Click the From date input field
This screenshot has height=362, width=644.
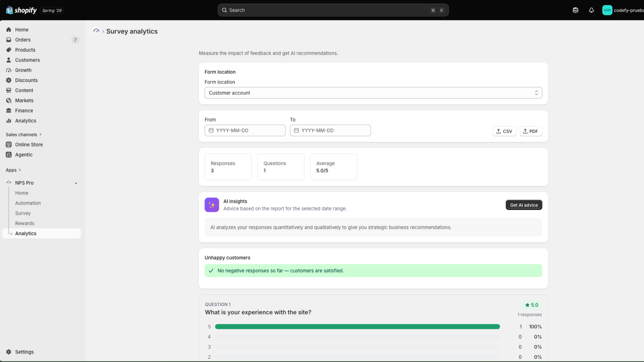[x=245, y=131]
